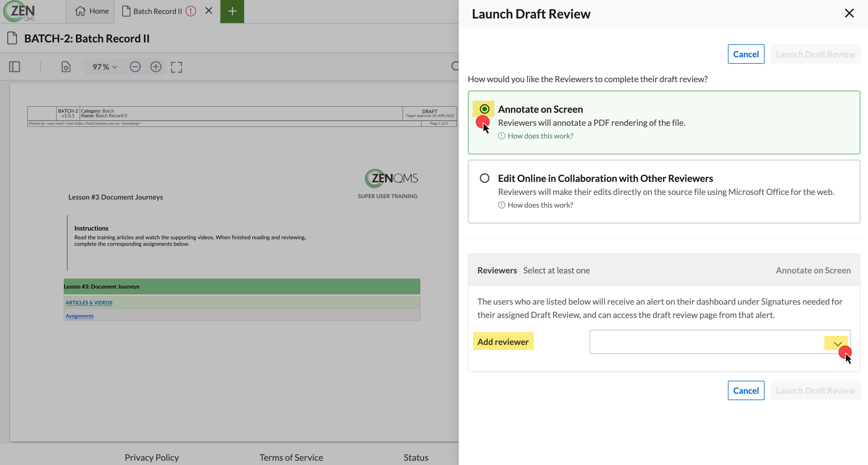Click the 'Lesson #3: Document Journeys' green header
This screenshot has width=868, height=465.
pyautogui.click(x=242, y=286)
